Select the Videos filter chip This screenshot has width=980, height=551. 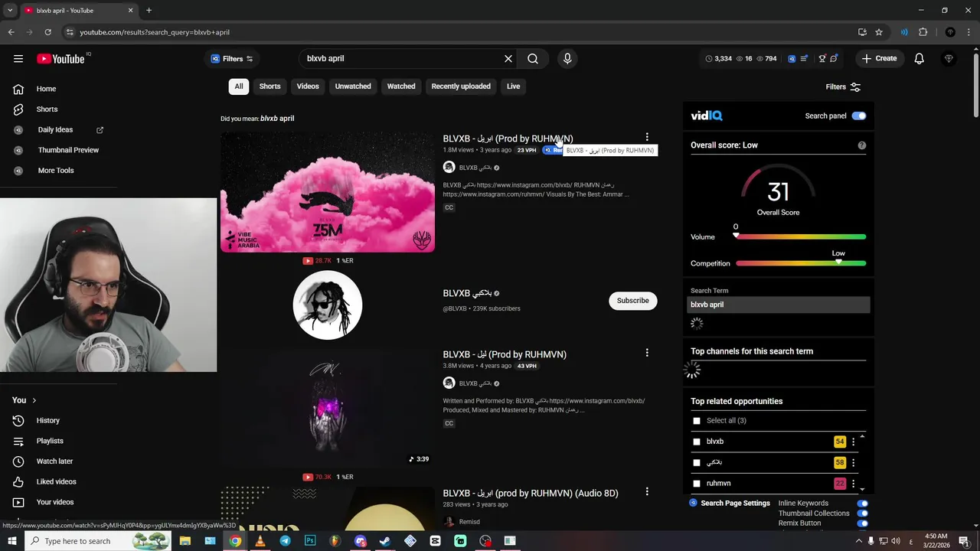click(308, 86)
